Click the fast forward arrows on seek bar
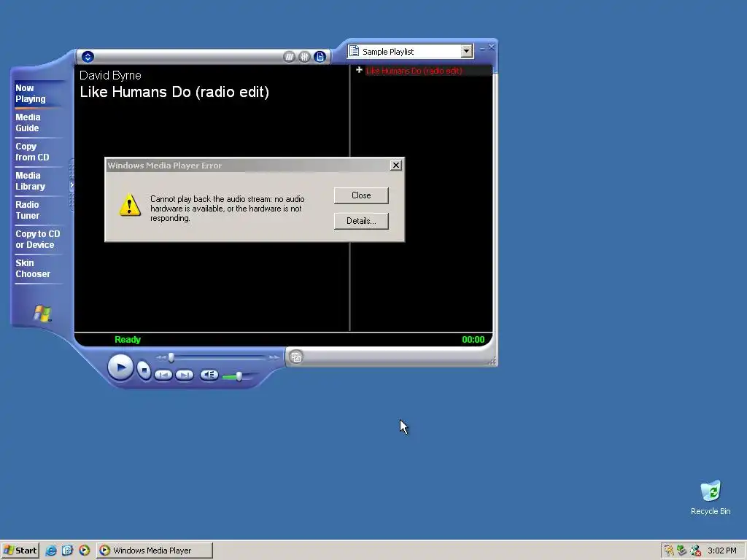Screen dimensions: 747x560 coord(274,357)
